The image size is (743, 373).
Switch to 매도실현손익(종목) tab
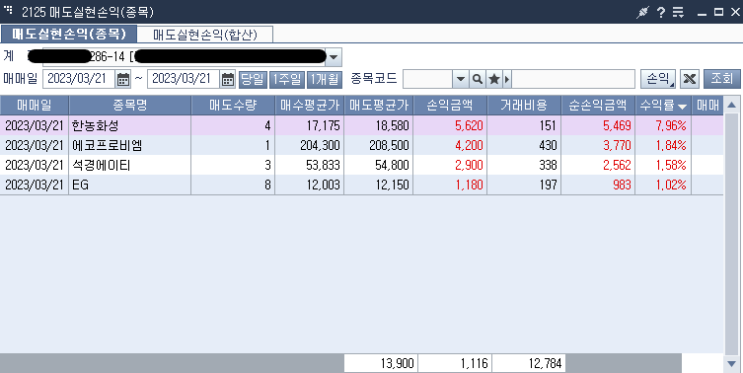click(x=69, y=34)
